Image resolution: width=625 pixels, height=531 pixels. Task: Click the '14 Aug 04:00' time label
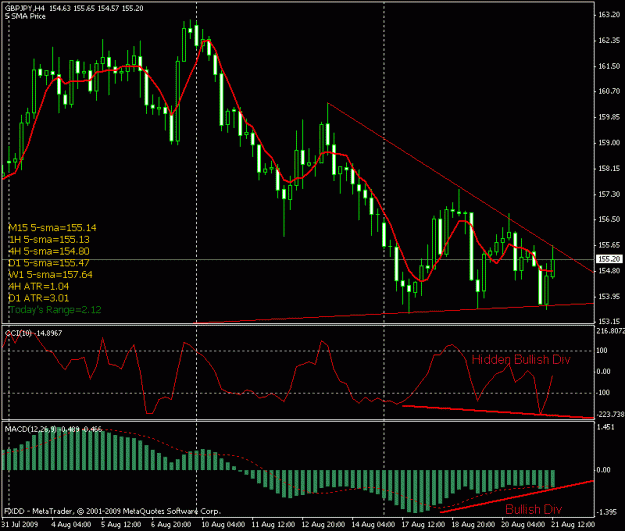click(373, 524)
